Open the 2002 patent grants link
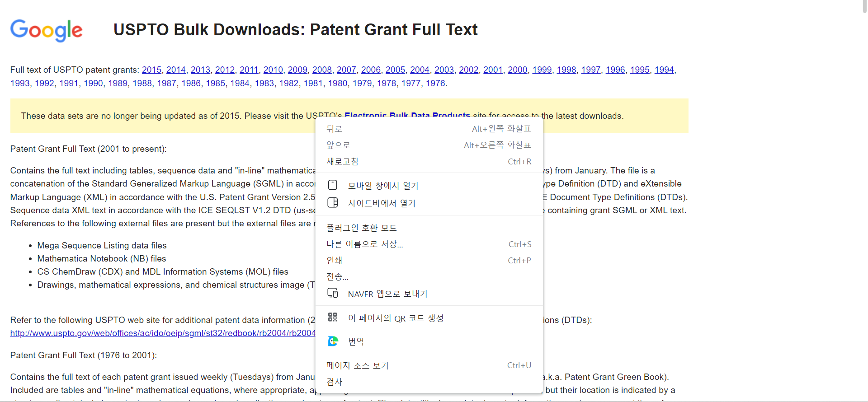This screenshot has width=868, height=402. (468, 70)
